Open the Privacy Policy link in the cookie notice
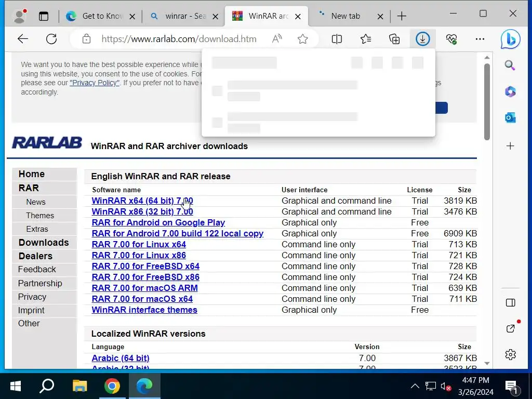Image resolution: width=532 pixels, height=399 pixels. [x=95, y=83]
